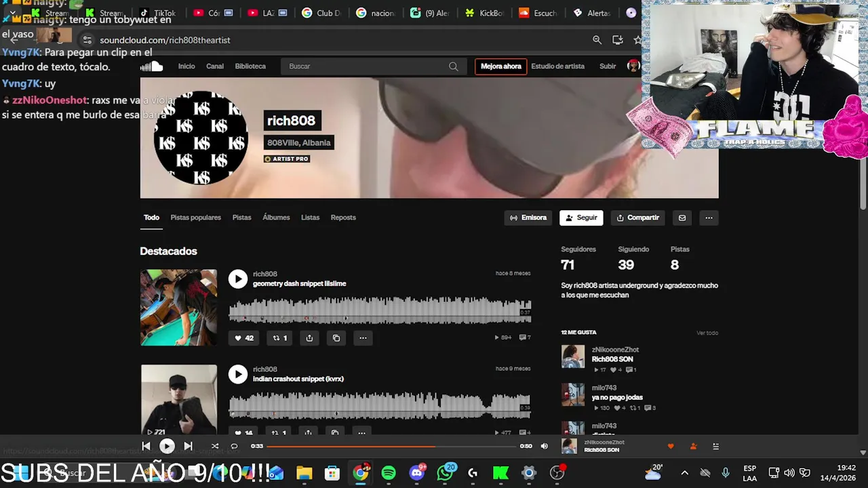Open Biblioteca in SoundCloud navigation
Screen dimensions: 868x488
coord(250,66)
